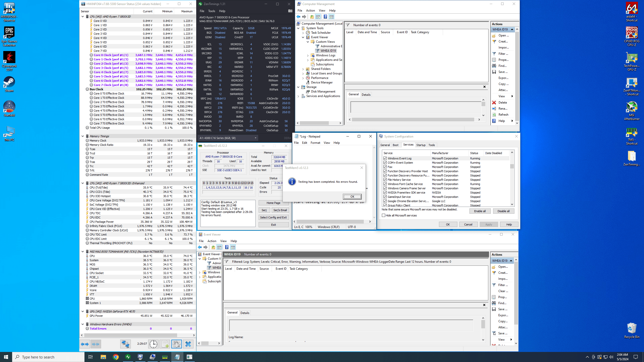Collapse HWiNFO MSI MAG B550 TOMAHAWK group
The height and width of the screenshot is (362, 644).
click(x=83, y=252)
